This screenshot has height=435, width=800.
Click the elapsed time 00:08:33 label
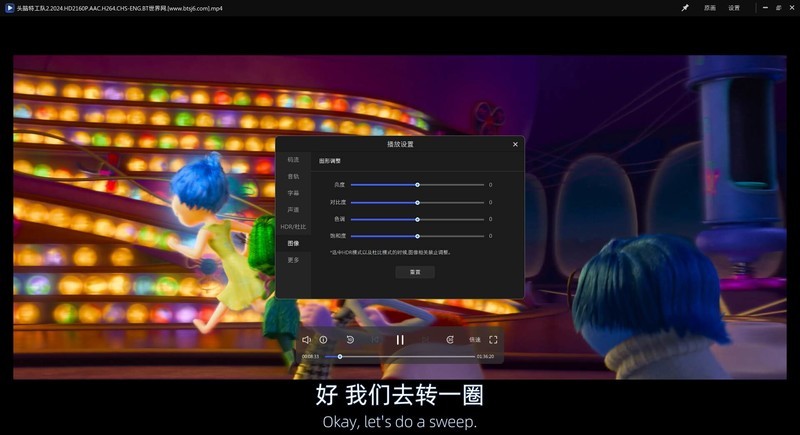pyautogui.click(x=310, y=356)
